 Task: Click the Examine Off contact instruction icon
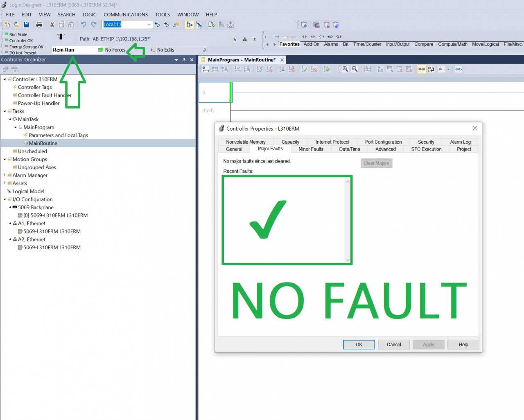[x=313, y=37]
